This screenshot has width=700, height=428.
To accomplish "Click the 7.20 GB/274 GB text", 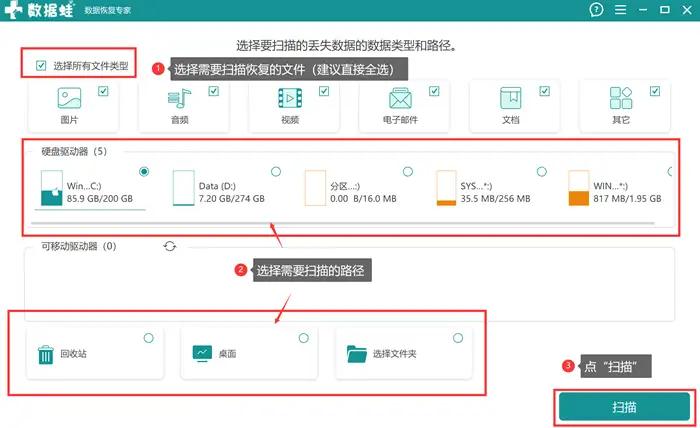I will (x=232, y=199).
